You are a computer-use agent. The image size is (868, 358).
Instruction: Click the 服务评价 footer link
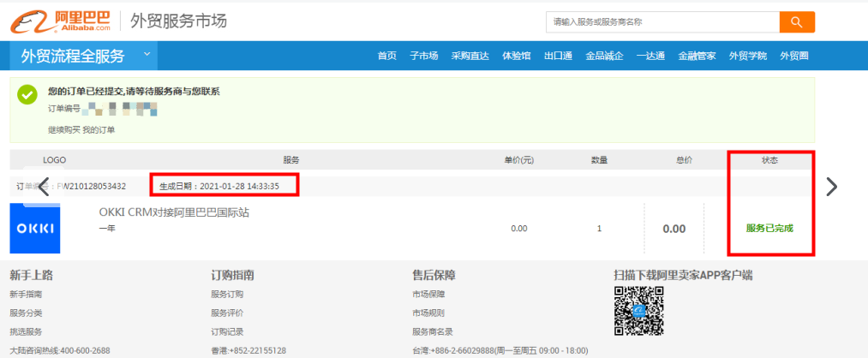[x=227, y=313]
